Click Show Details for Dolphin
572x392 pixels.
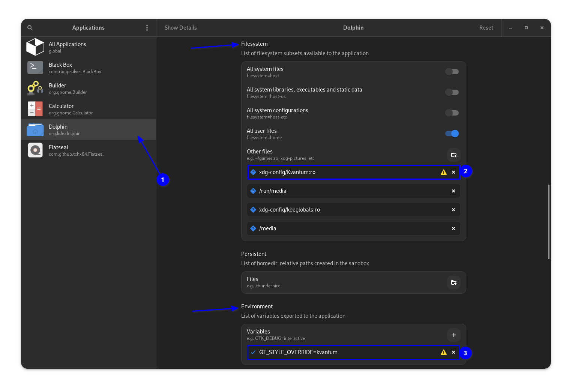[180, 27]
